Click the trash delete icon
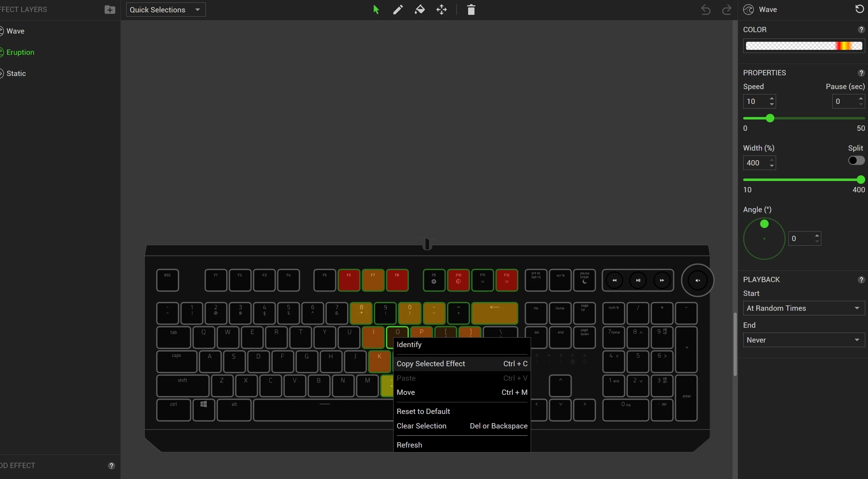 point(471,10)
